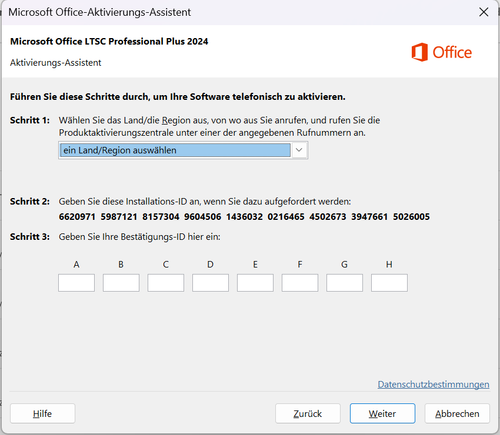
Task: Click the Schritt 2 label
Action: click(30, 201)
